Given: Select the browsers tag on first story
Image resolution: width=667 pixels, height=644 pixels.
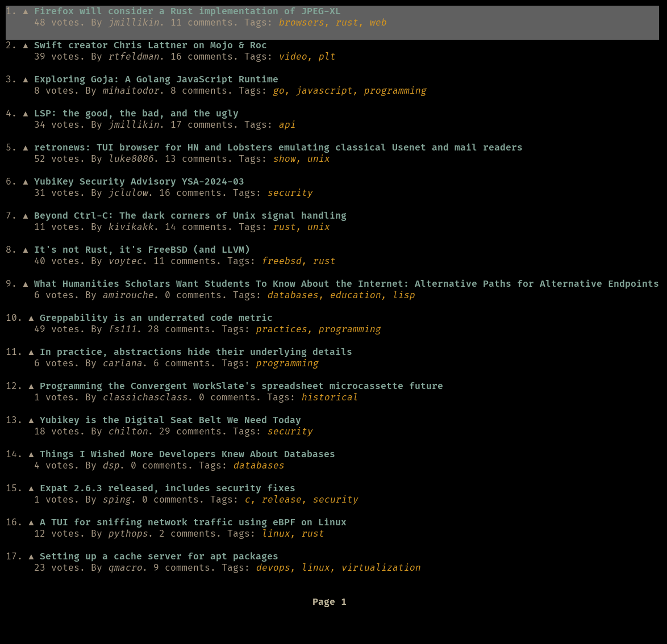Looking at the screenshot, I should pos(301,23).
